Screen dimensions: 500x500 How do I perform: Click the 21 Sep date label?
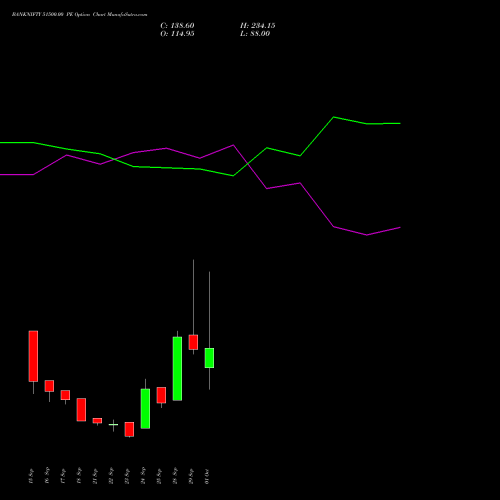tap(95, 476)
